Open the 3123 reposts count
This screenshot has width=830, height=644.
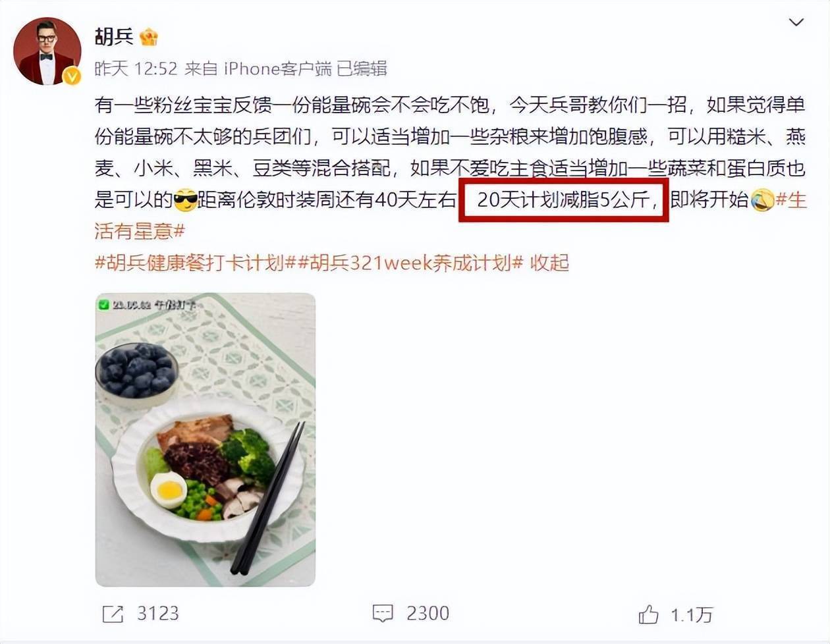(157, 614)
